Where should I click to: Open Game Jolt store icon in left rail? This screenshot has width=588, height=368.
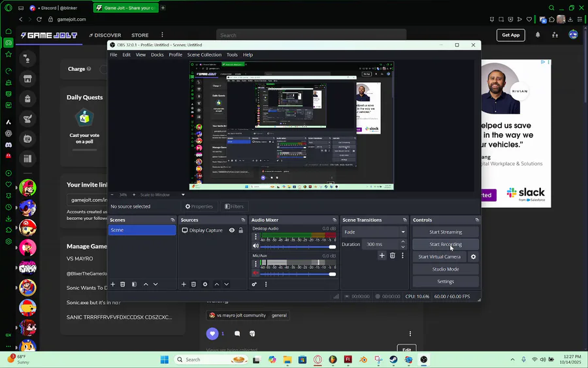[27, 78]
